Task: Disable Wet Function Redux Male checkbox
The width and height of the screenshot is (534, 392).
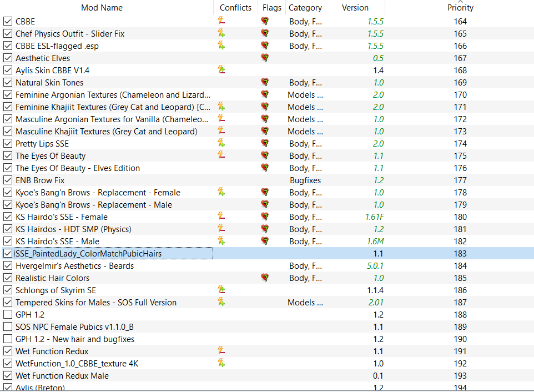Action: pos(7,376)
